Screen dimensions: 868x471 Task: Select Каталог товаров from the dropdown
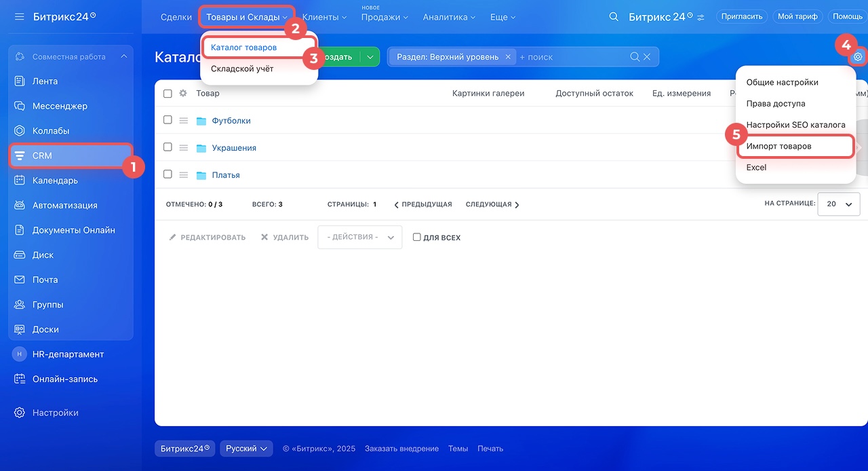point(244,48)
